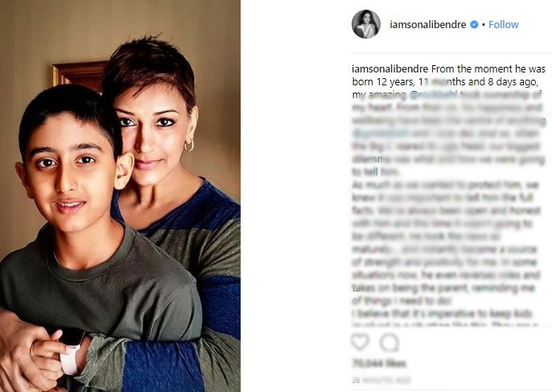Open the post timestamp below likes
Image resolution: width=552 pixels, height=392 pixels.
tap(381, 381)
